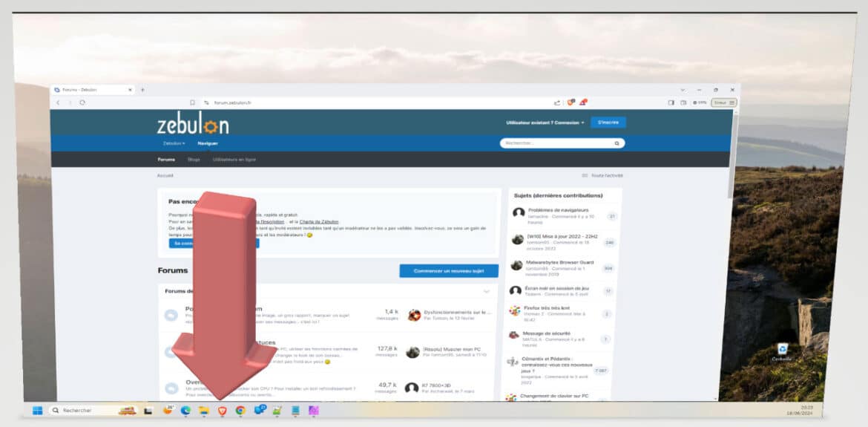The width and height of the screenshot is (868, 427).
Task: Click the S'inscrire button
Action: coord(608,123)
